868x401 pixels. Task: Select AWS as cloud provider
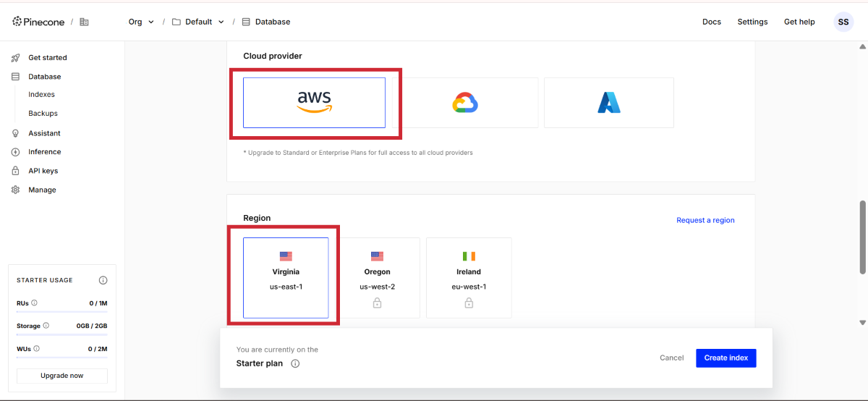point(314,103)
